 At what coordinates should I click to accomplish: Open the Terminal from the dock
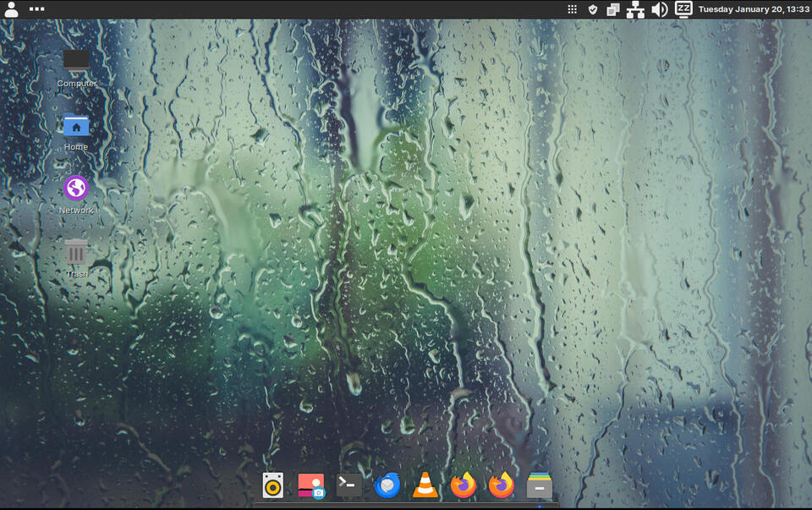pyautogui.click(x=349, y=485)
